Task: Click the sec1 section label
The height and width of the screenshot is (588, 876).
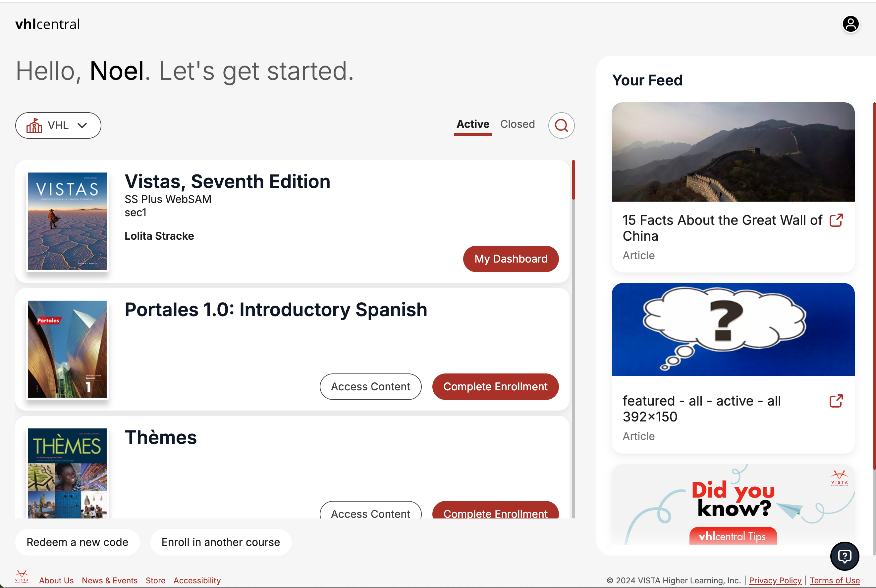Action: pos(136,213)
